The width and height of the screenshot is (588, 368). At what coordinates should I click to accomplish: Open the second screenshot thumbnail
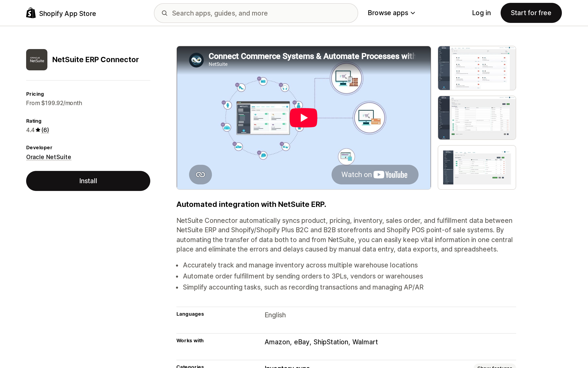(477, 118)
